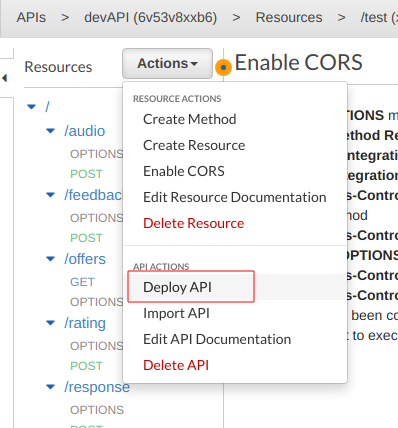398x428 pixels.
Task: Open OPTIONS method under /offers
Action: point(97,302)
